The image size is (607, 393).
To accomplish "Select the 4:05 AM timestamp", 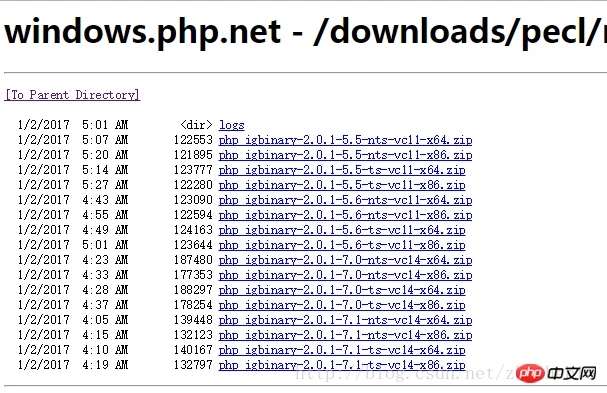I will pyautogui.click(x=105, y=320).
